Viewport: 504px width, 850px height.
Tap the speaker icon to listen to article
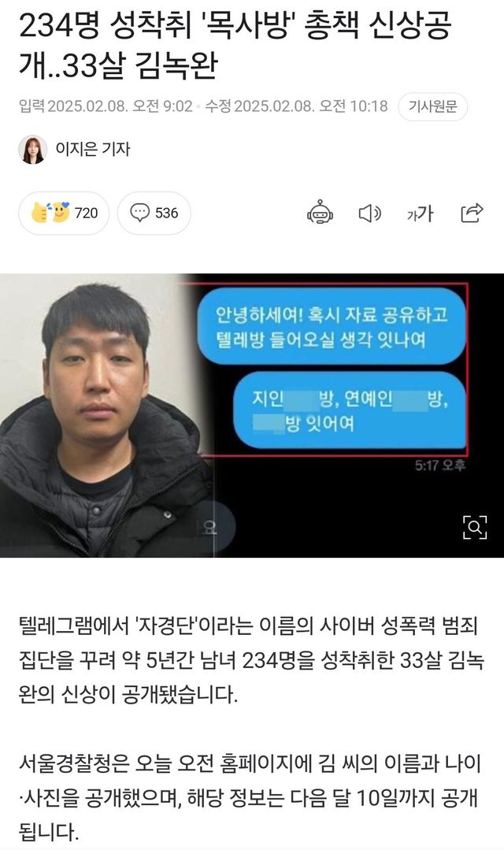point(369,213)
